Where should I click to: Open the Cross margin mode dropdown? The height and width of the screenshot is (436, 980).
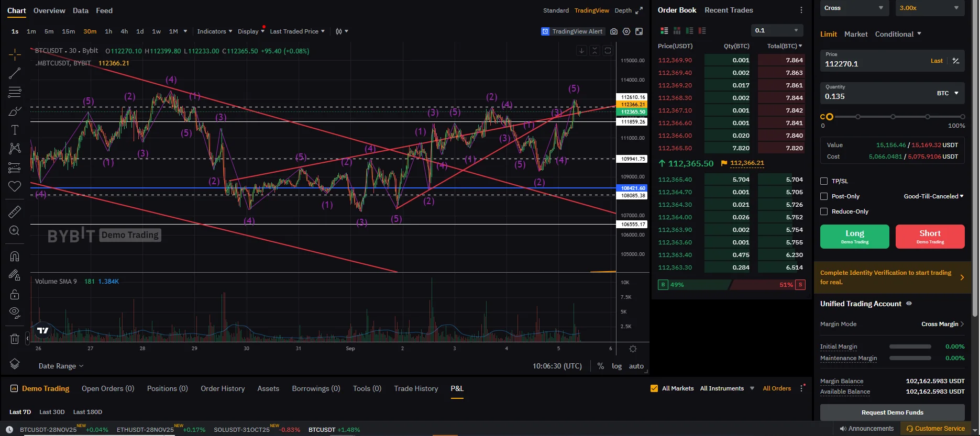[854, 8]
